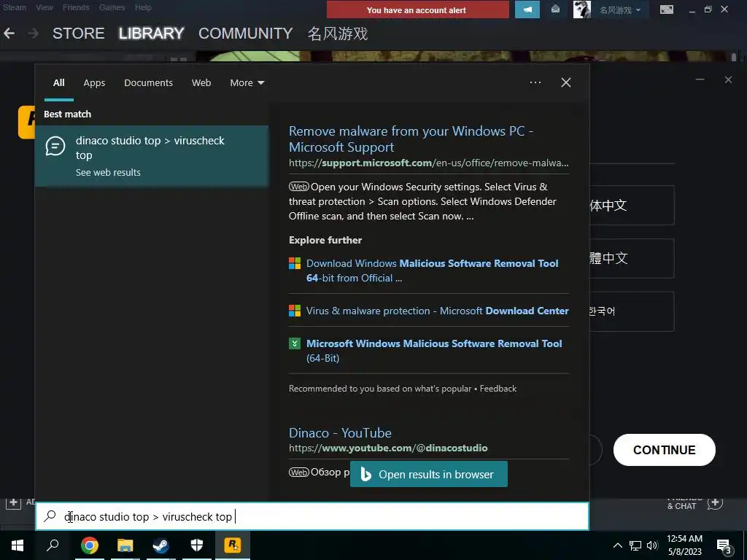
Task: Click the volume speaker tray icon
Action: tap(652, 545)
